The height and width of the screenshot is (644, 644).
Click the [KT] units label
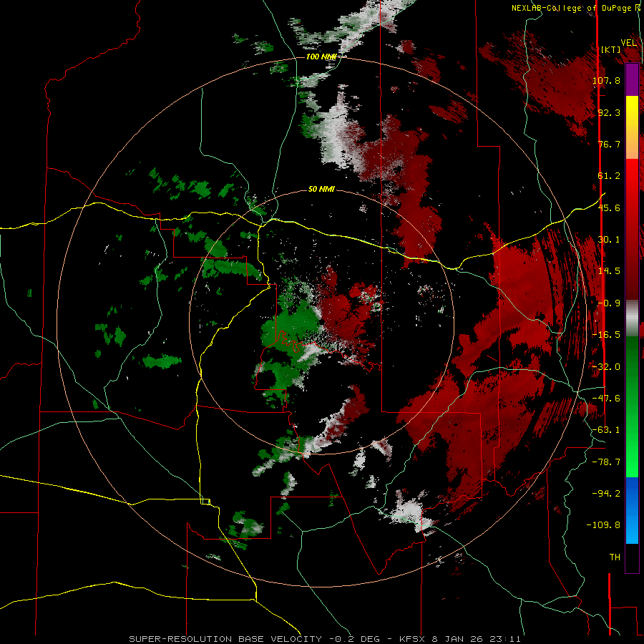611,49
